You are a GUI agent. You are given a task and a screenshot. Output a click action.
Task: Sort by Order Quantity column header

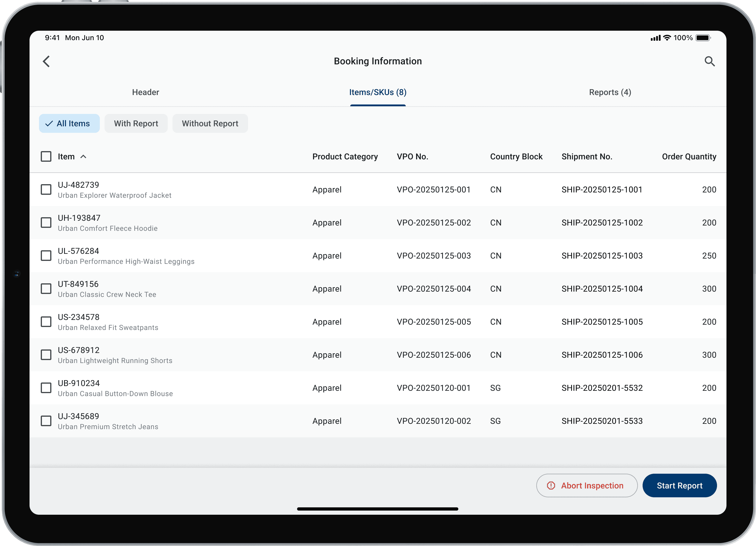[x=689, y=157]
